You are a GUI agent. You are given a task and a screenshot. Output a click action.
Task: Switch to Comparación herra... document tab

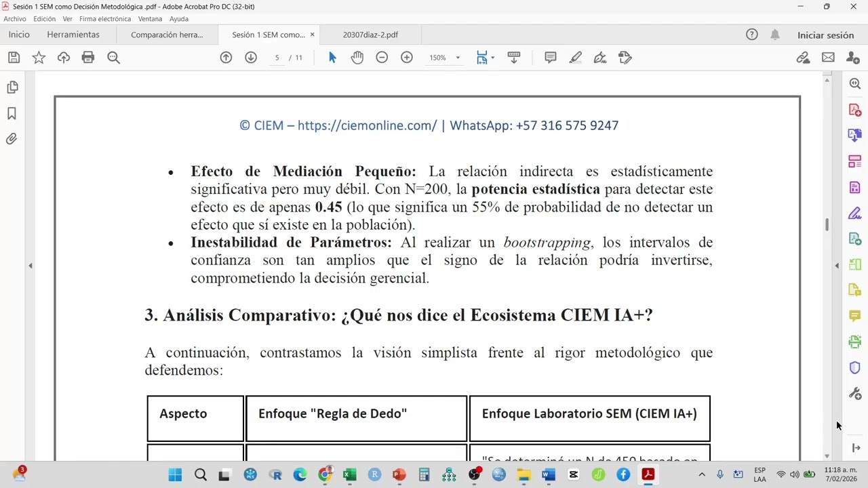point(167,35)
